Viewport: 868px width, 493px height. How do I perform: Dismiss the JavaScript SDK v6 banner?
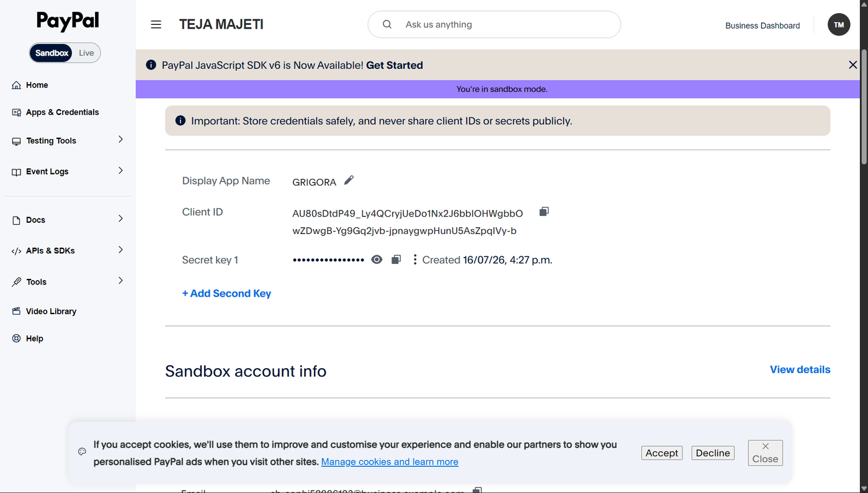pos(852,65)
